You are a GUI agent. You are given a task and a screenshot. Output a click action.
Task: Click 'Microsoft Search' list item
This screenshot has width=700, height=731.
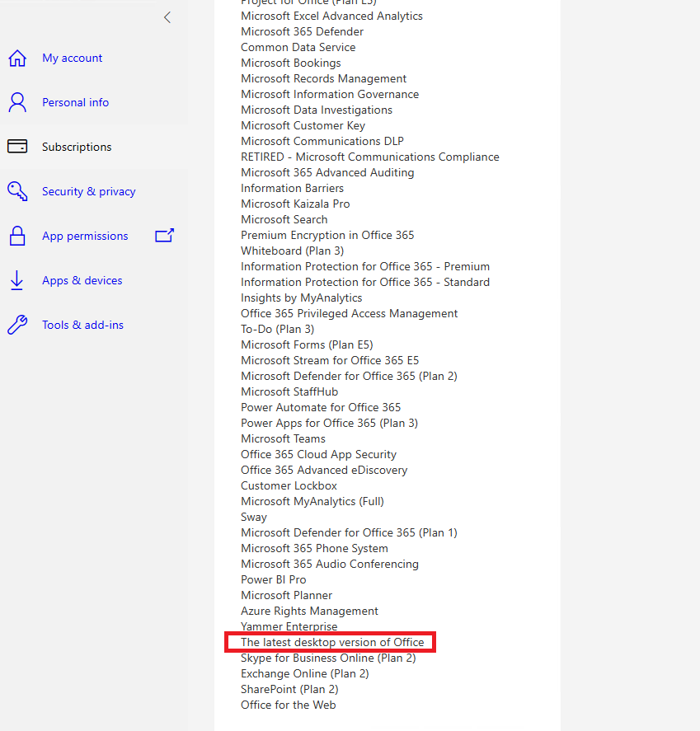click(x=284, y=219)
